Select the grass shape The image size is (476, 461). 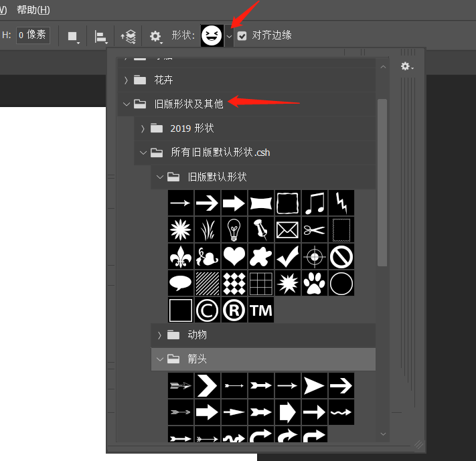pos(208,229)
